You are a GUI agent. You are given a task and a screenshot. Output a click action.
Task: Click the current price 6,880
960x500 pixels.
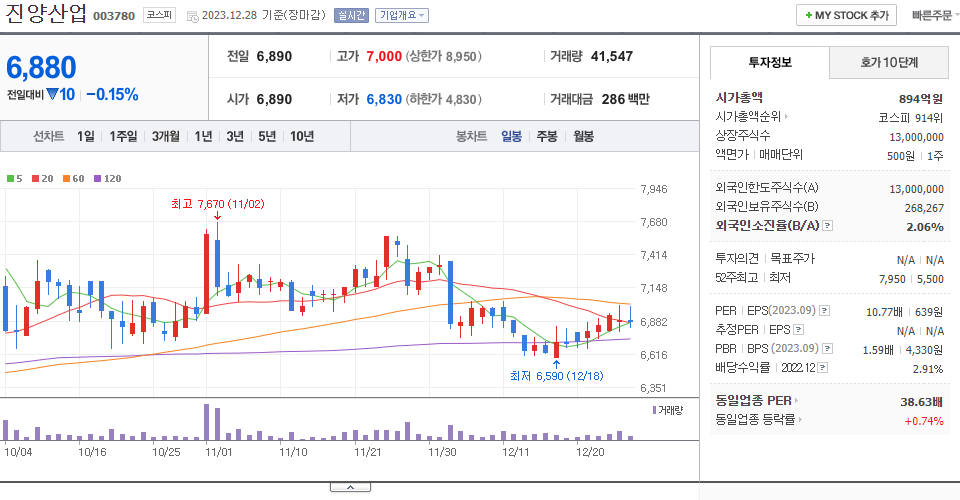point(41,67)
